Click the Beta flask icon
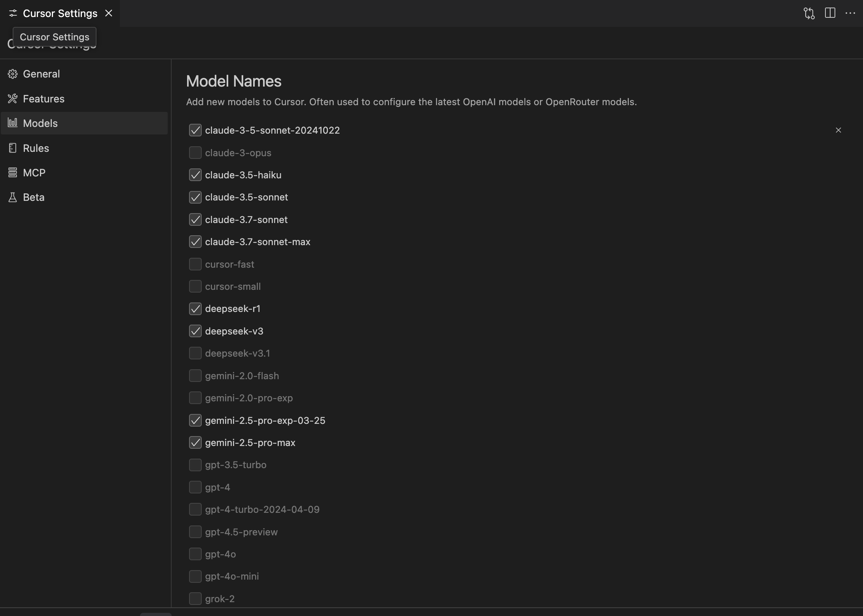 point(13,197)
